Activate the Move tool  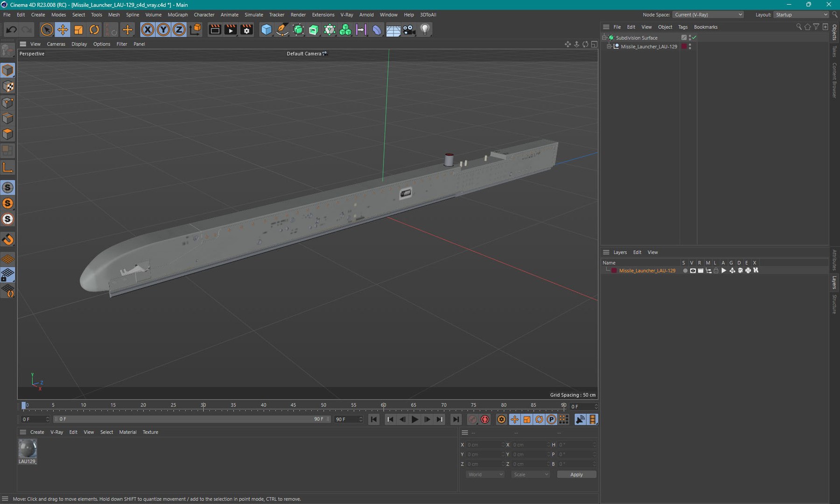point(63,29)
